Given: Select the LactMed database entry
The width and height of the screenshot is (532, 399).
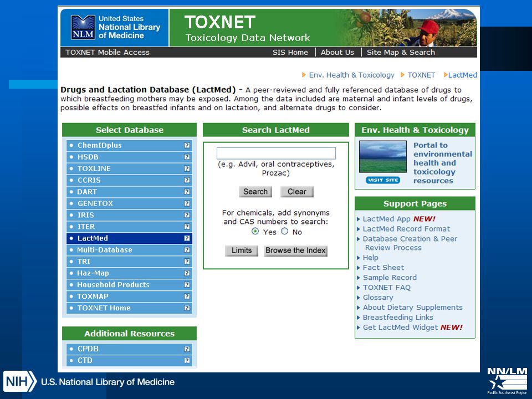Looking at the screenshot, I should click(x=129, y=238).
